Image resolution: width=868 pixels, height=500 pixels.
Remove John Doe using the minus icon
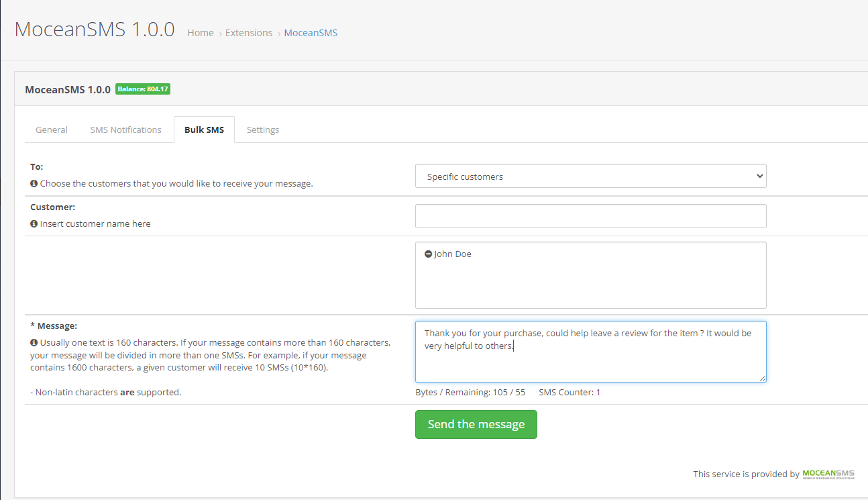point(428,254)
